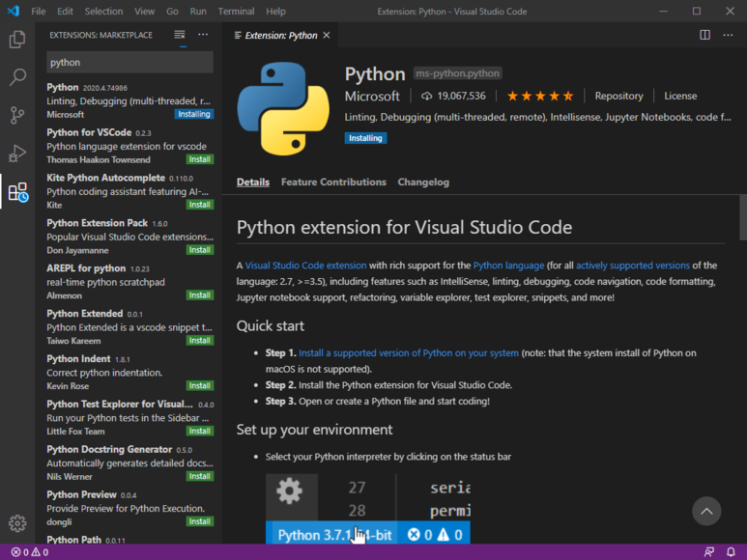Click in the extensions search box
The height and width of the screenshot is (560, 747).
tap(129, 63)
